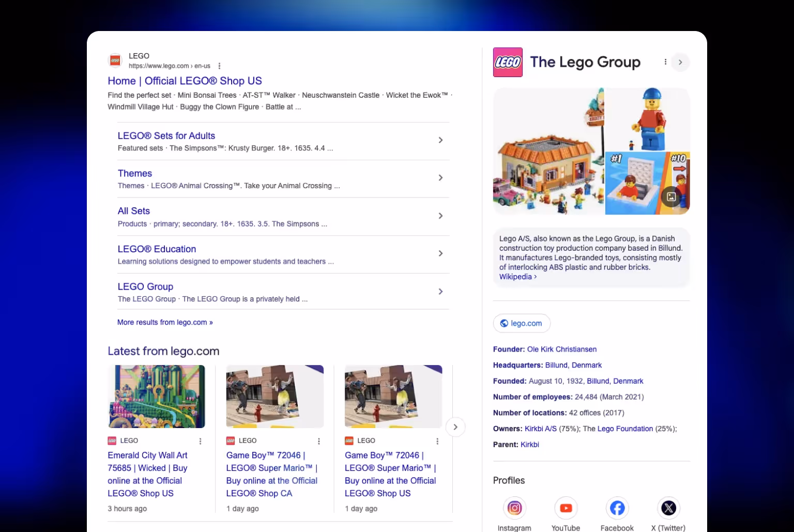Click the Billund, Denmark link in Founded row
Image resolution: width=794 pixels, height=532 pixels.
point(615,381)
